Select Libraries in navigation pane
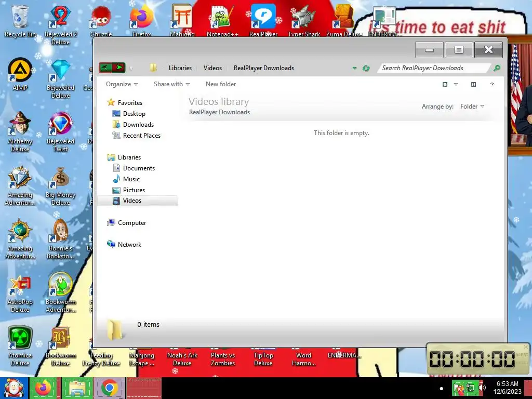The width and height of the screenshot is (532, 399). pyautogui.click(x=124, y=157)
